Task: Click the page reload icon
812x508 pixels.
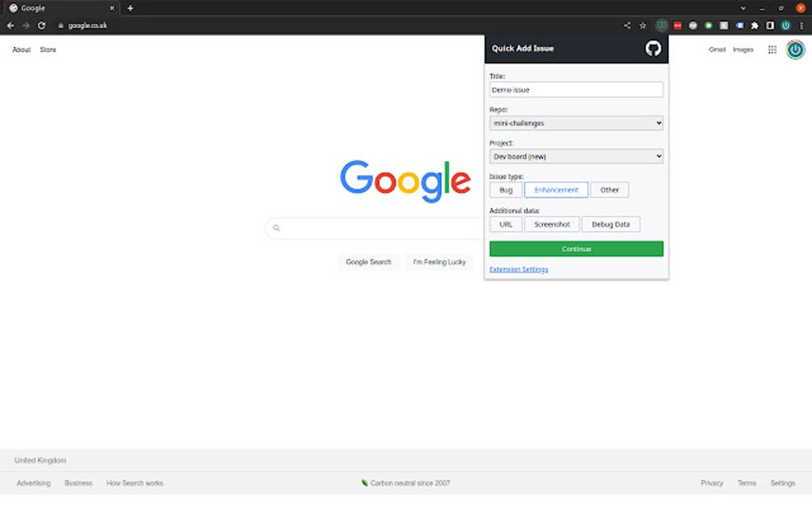Action: [41, 25]
